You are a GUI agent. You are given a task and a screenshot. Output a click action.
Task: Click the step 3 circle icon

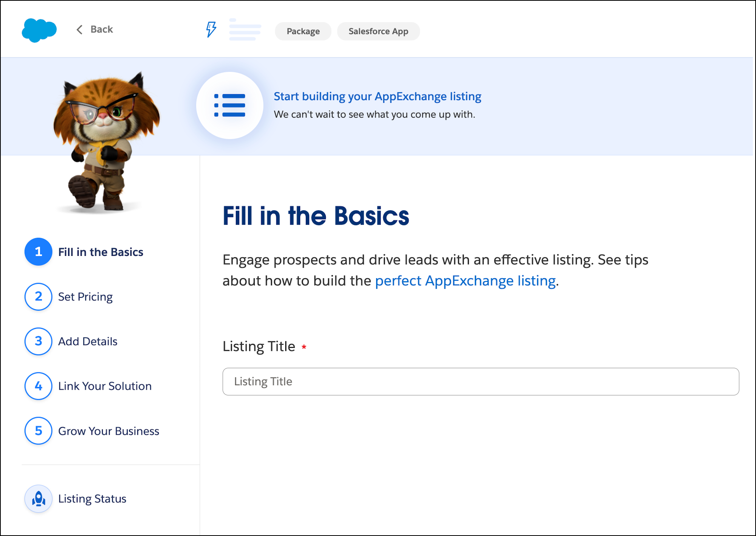point(39,341)
